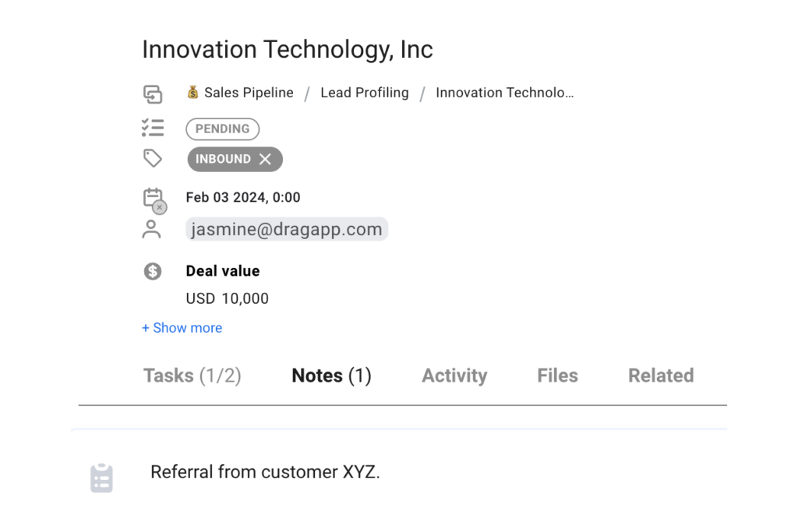798x532 pixels.
Task: Click the due date calendar icon
Action: (155, 200)
